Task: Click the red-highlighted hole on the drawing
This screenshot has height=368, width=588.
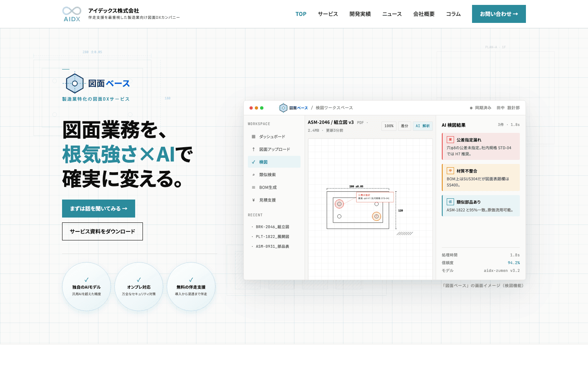Action: point(339,204)
